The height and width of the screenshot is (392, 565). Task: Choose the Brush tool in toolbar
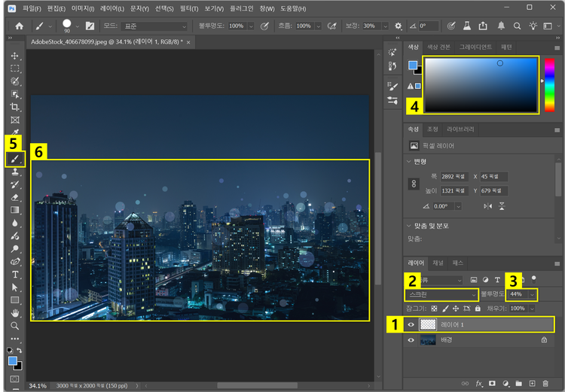click(15, 159)
